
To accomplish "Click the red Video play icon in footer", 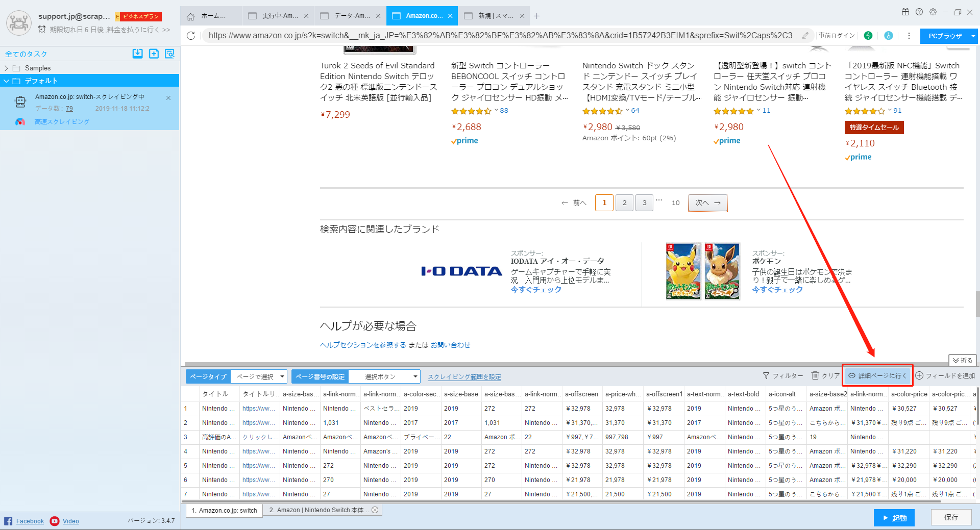I will click(55, 521).
